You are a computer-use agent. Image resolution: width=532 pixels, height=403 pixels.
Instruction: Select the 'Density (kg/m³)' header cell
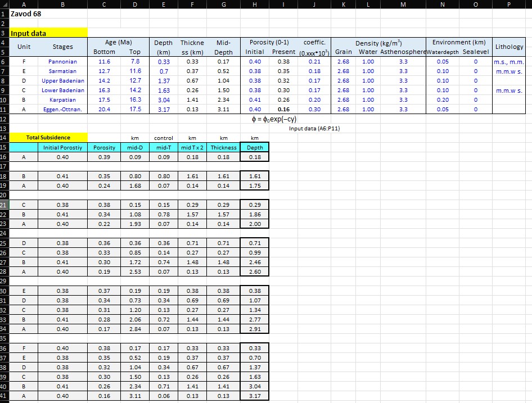pyautogui.click(x=378, y=43)
